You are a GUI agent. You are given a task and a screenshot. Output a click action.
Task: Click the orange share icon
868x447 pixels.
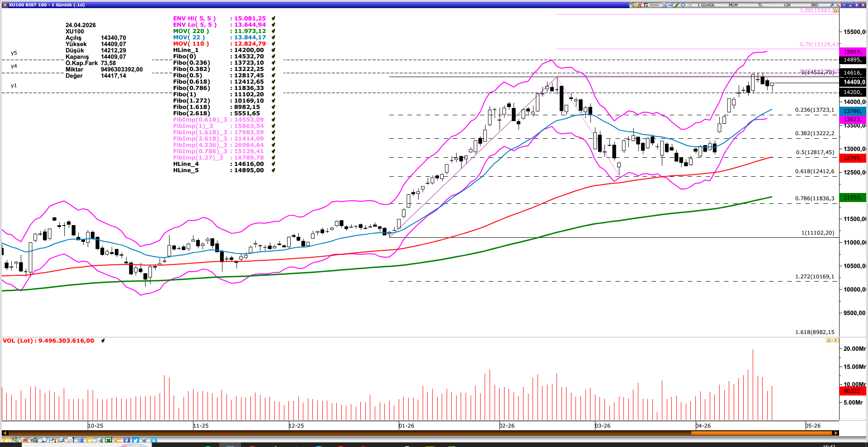click(118, 440)
